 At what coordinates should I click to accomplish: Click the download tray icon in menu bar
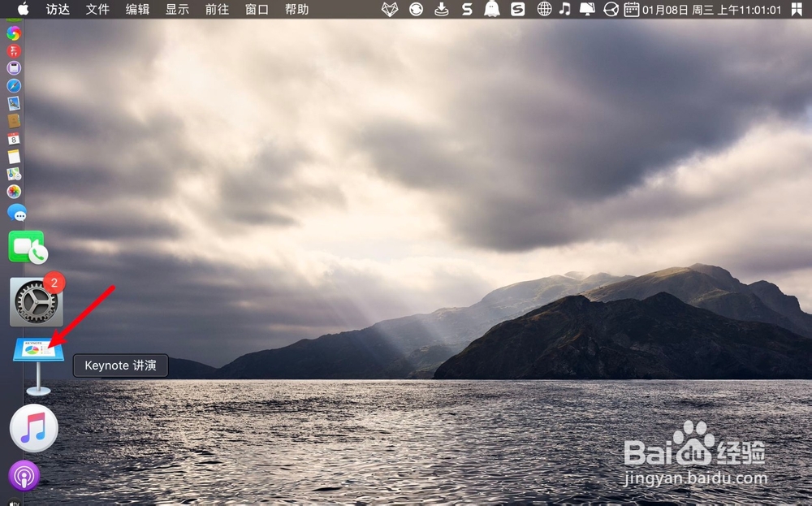tap(441, 9)
